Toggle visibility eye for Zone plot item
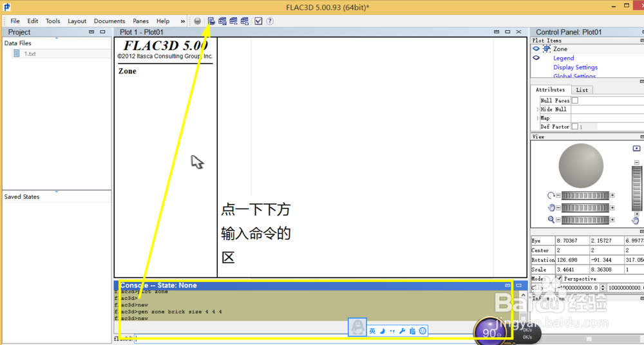The height and width of the screenshot is (345, 644). [x=536, y=48]
